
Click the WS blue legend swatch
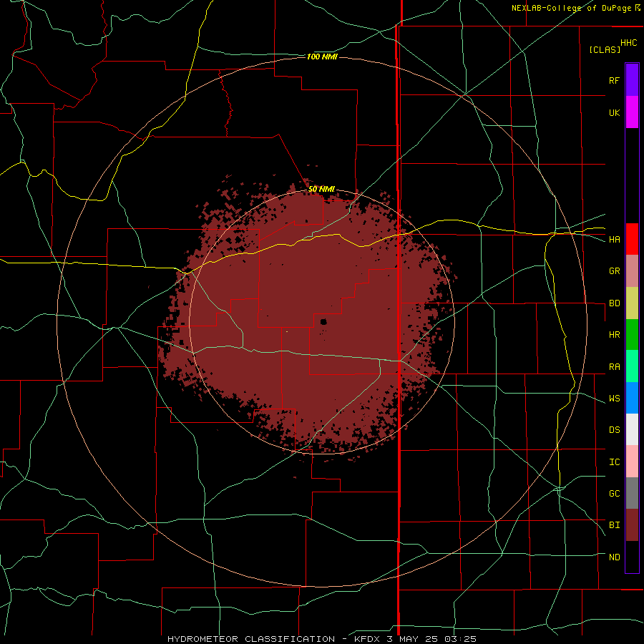coord(632,398)
